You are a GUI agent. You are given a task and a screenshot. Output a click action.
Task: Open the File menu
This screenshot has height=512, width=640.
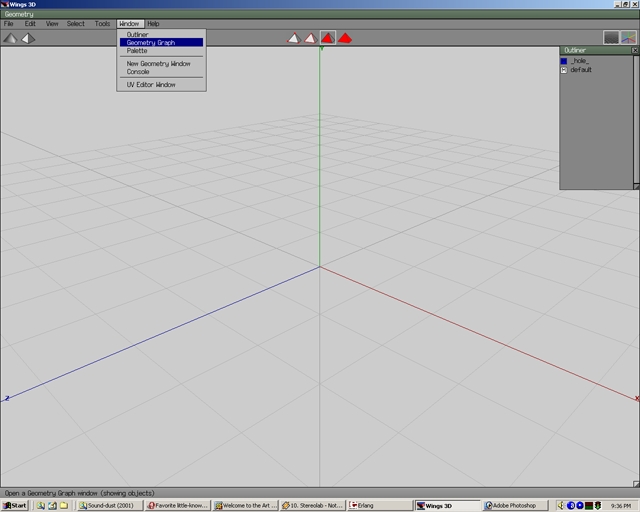pyautogui.click(x=9, y=24)
